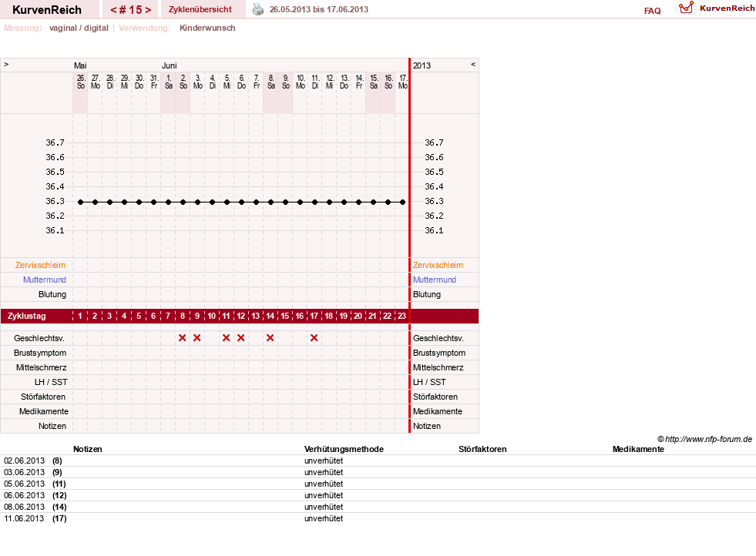This screenshot has width=756, height=556.
Task: Click the 'vaginal / digital' measurement value
Action: 79,28
